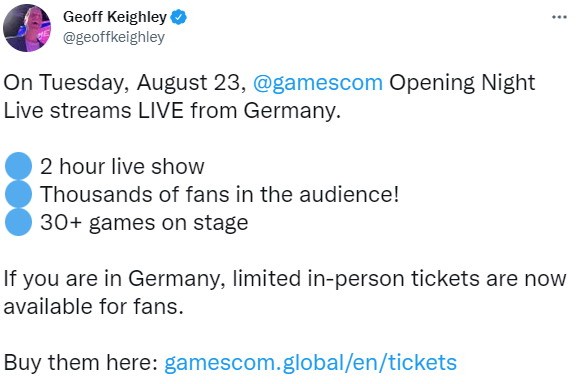Screen dimensions: 580x384
Task: Click the "Opening Night" words after @gamescom
Action: coord(462,83)
